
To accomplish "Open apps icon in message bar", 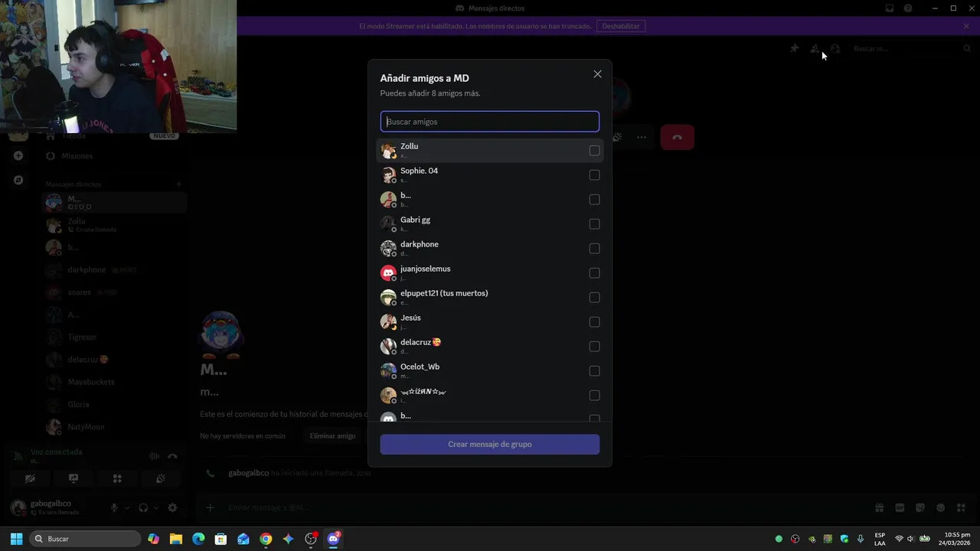I will coord(962,507).
